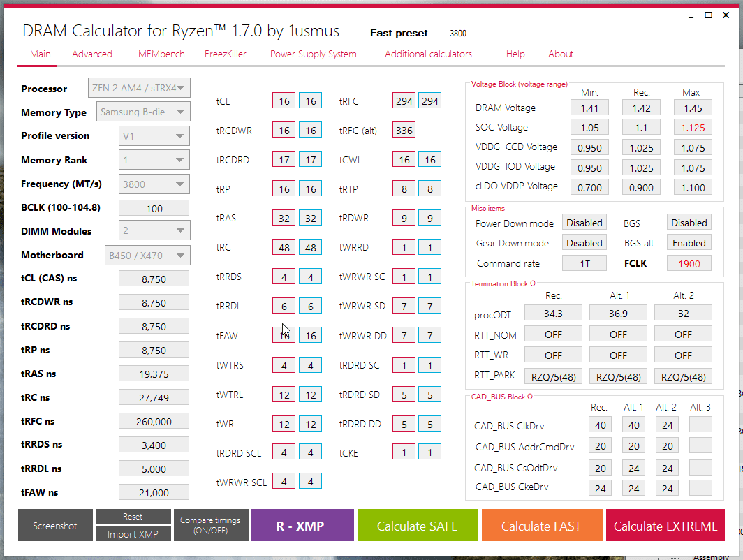Click the tCL (CAS) ns field
Viewport: 743px width, 560px height.
[154, 279]
